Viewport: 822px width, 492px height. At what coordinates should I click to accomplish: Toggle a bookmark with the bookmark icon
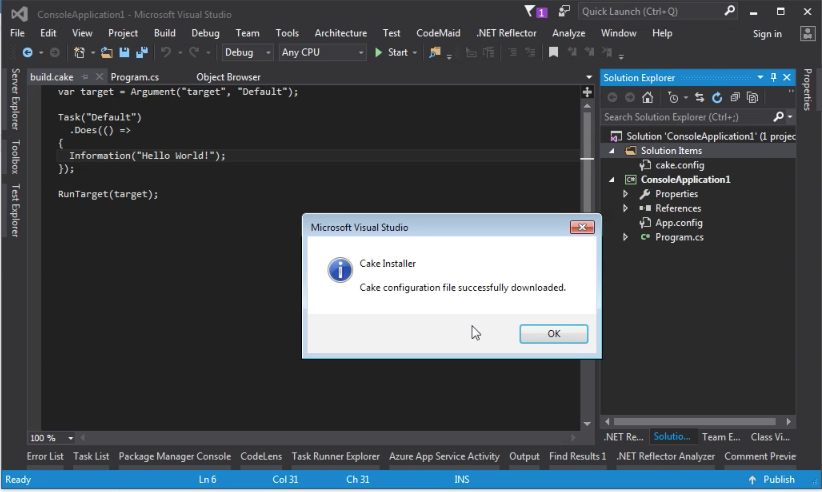tap(553, 52)
